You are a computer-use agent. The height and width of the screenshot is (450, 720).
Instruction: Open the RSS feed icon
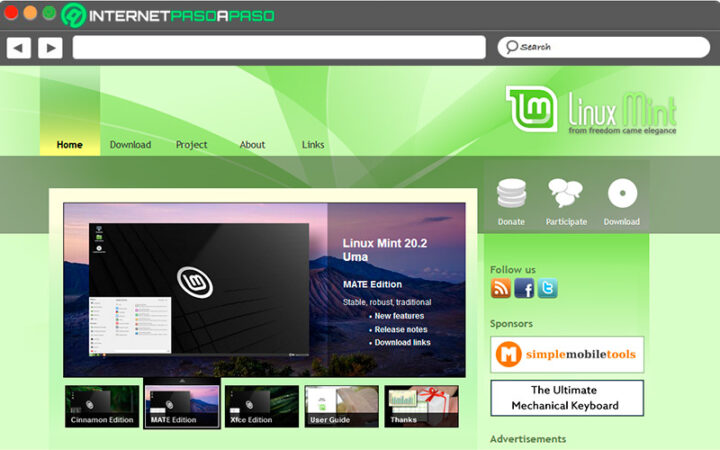(501, 288)
